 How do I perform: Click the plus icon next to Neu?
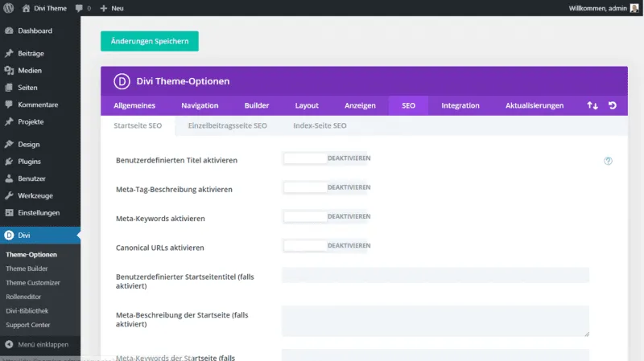point(104,8)
